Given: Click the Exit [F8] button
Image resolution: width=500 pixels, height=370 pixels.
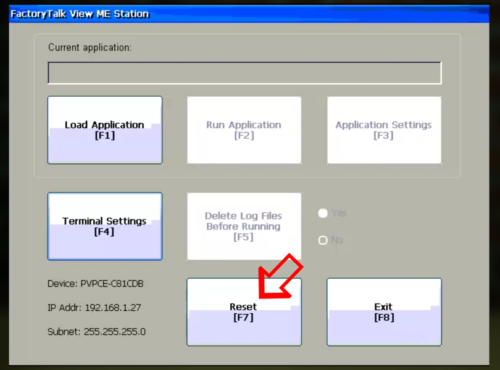Looking at the screenshot, I should coord(384,312).
